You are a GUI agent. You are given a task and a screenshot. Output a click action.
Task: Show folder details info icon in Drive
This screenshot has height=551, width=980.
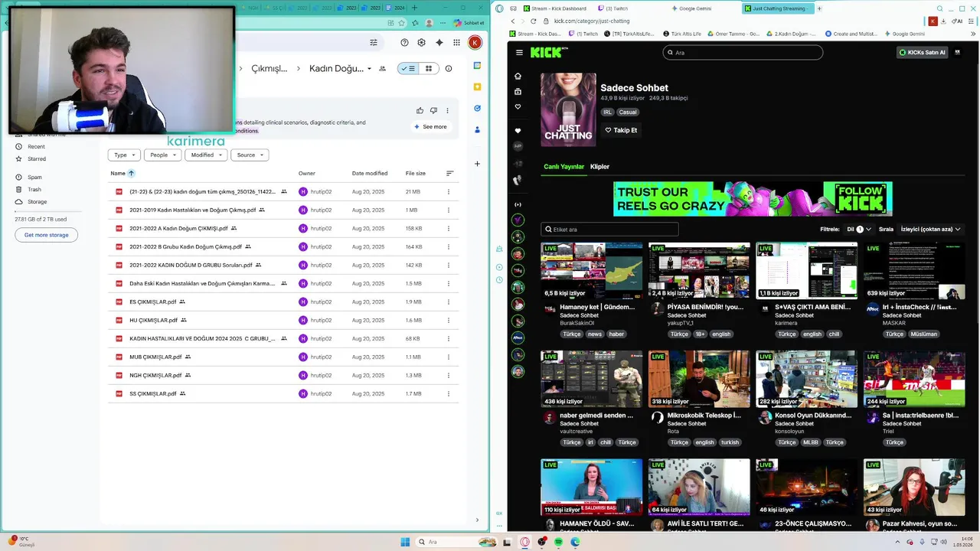coord(449,68)
